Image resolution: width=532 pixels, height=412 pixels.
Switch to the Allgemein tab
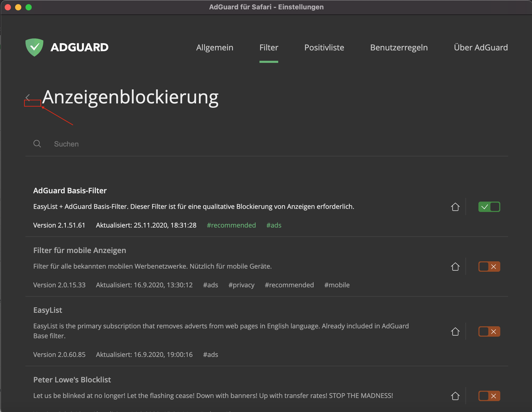coord(215,48)
